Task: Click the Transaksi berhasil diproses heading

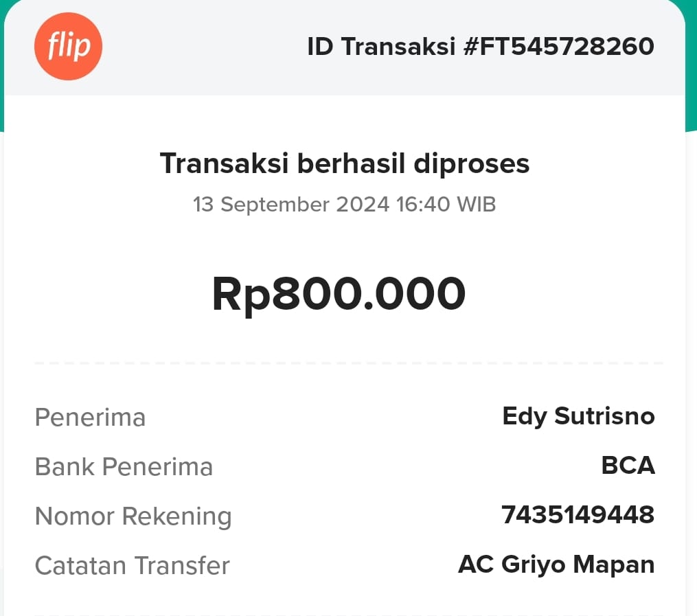Action: [x=345, y=163]
